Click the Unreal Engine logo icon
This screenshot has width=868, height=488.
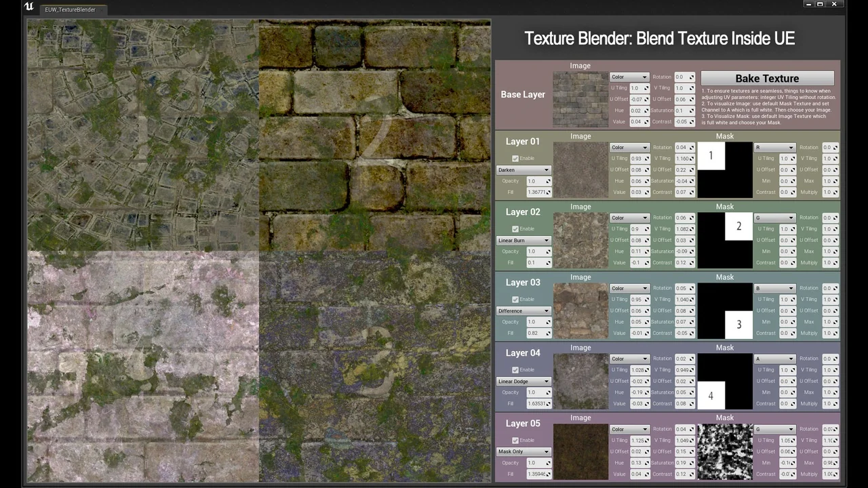[x=28, y=7]
